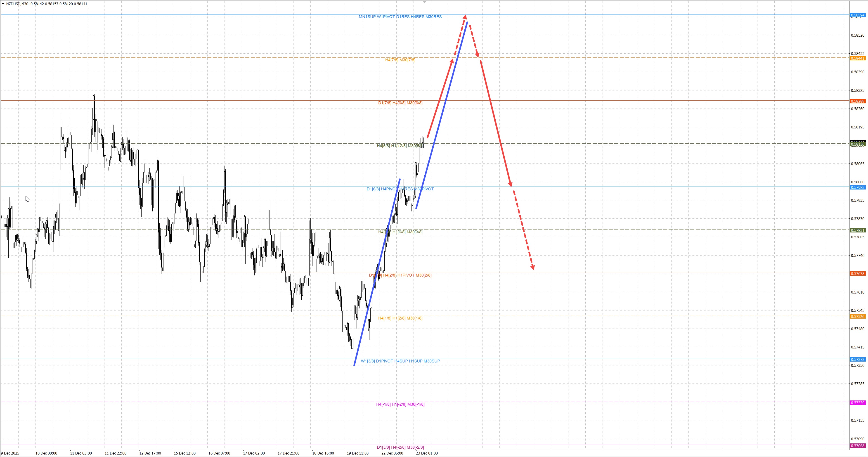Click the green 0.57831 price tag
Viewport: 868px width, 457px height.
[x=858, y=230]
